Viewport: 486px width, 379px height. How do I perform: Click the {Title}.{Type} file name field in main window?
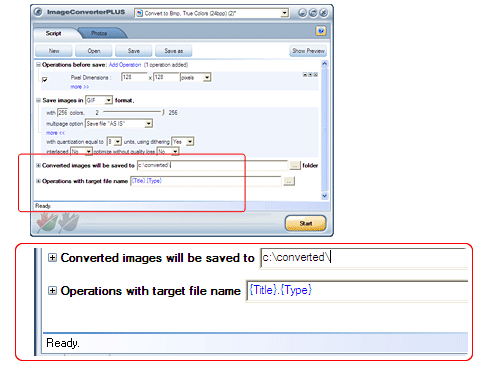tap(206, 181)
